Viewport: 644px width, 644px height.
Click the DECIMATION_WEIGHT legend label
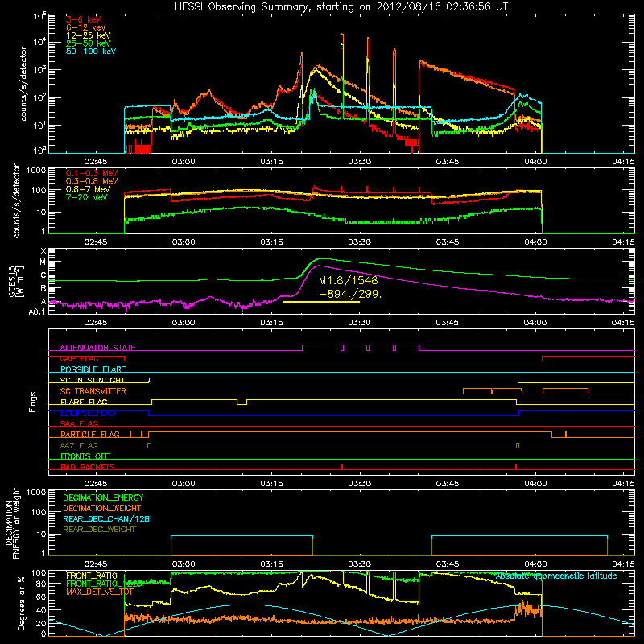(102, 508)
